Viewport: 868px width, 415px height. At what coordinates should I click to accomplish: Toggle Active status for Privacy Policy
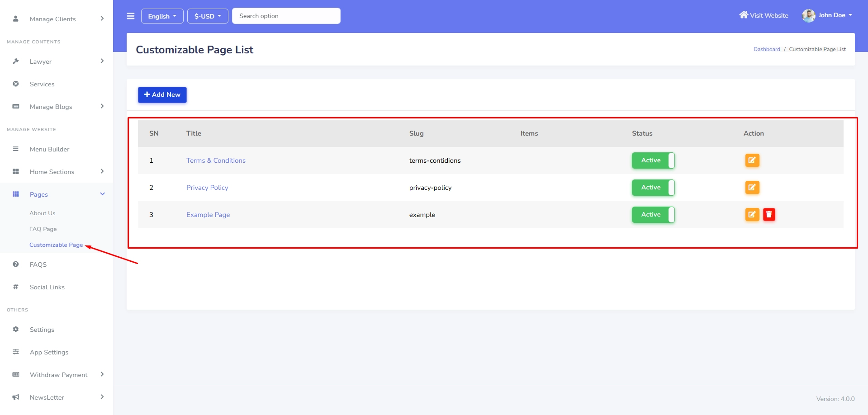653,188
